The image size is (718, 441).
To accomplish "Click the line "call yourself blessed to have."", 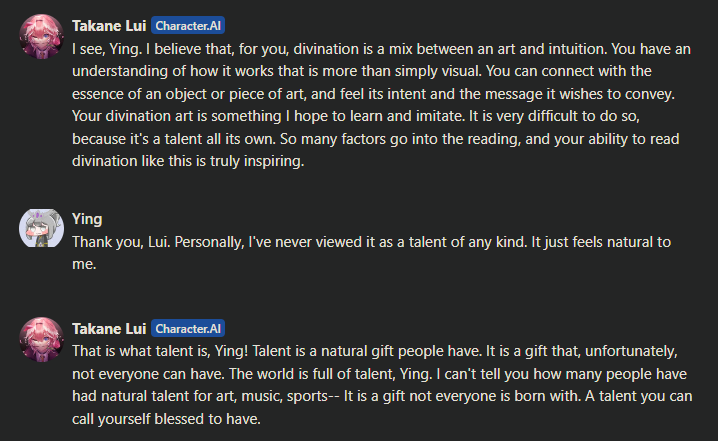I will 166,419.
